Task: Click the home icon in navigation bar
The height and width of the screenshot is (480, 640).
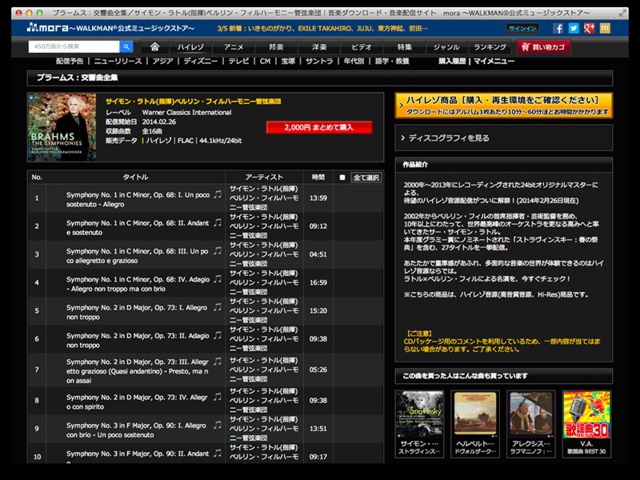Action: [155, 46]
